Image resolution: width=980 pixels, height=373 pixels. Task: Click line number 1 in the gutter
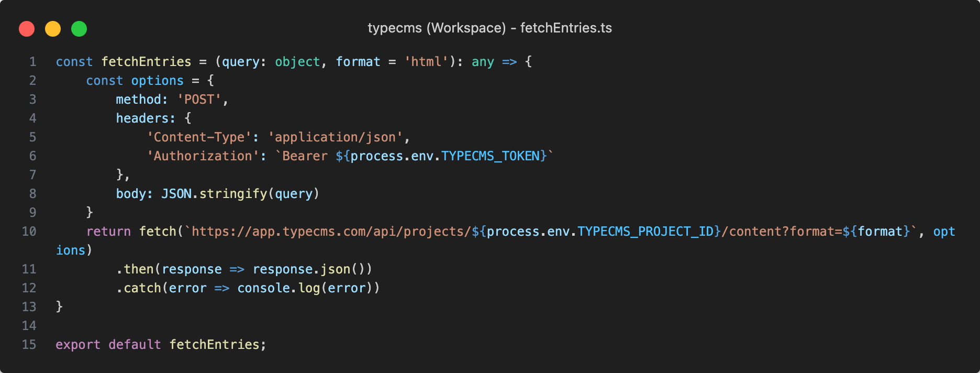tap(33, 62)
